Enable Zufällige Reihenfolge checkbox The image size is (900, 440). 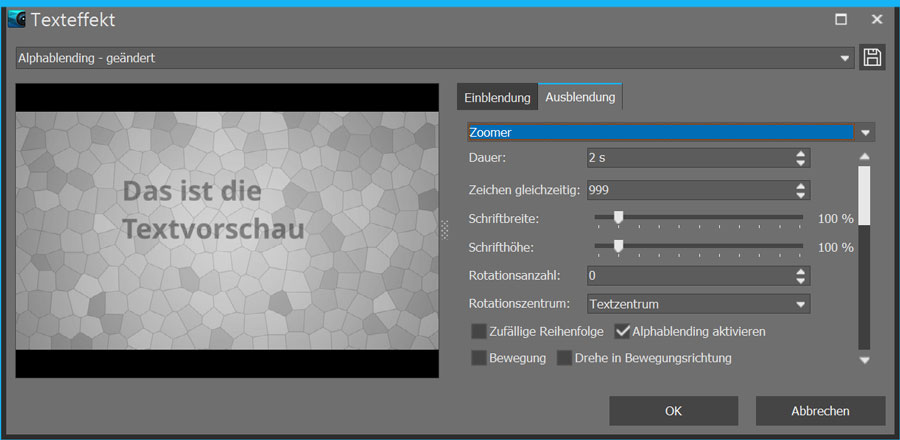[x=479, y=331]
